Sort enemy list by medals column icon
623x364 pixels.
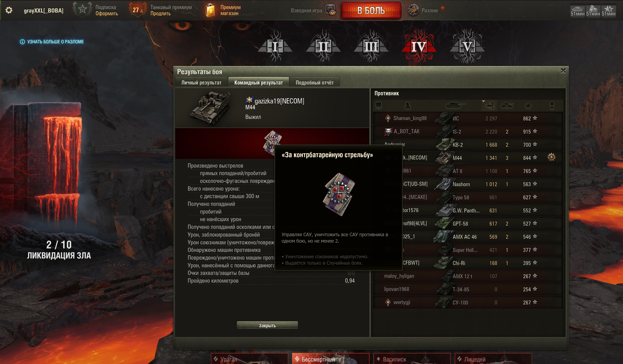pyautogui.click(x=552, y=106)
